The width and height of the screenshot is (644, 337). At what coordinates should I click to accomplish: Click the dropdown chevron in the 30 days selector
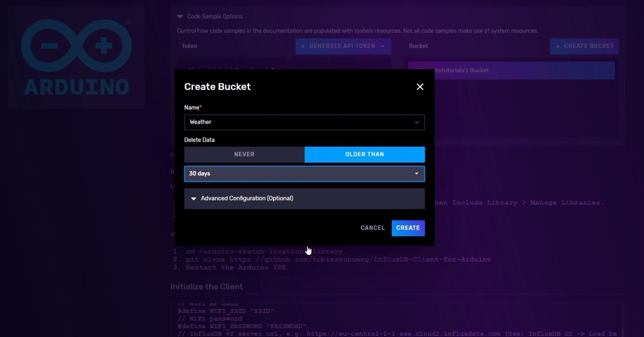[416, 173]
